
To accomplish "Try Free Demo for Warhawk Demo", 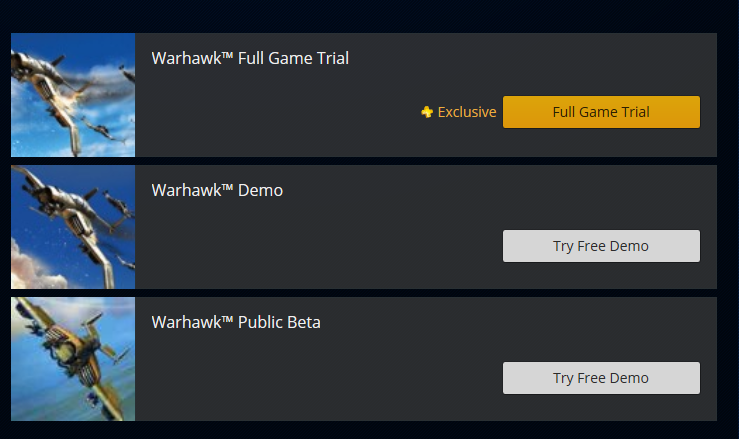I will 601,246.
